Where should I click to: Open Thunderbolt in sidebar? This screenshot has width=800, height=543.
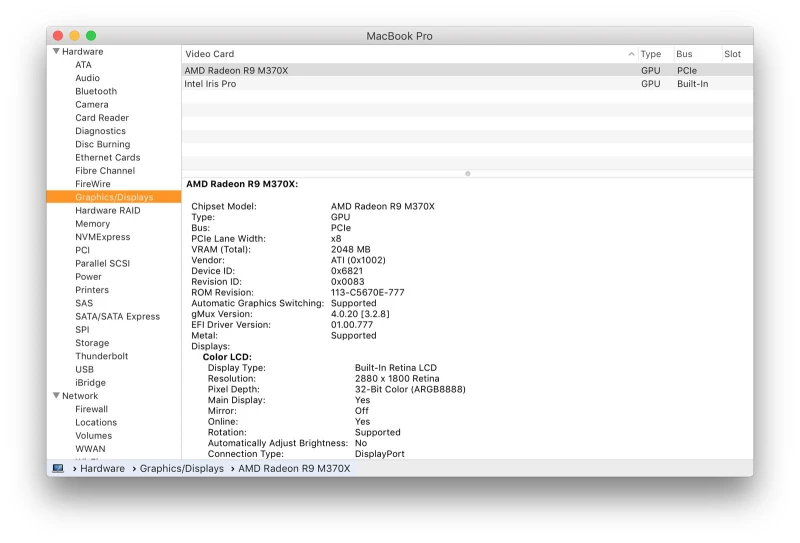pos(101,356)
